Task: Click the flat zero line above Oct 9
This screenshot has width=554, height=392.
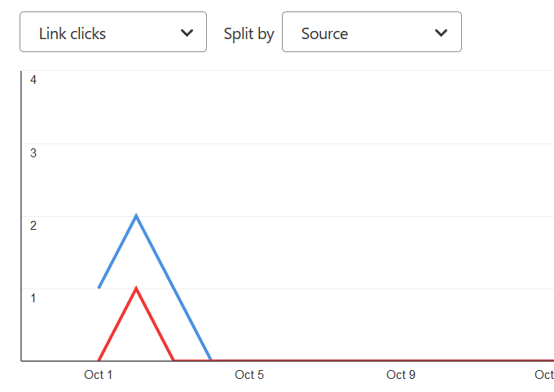Action: click(x=401, y=359)
